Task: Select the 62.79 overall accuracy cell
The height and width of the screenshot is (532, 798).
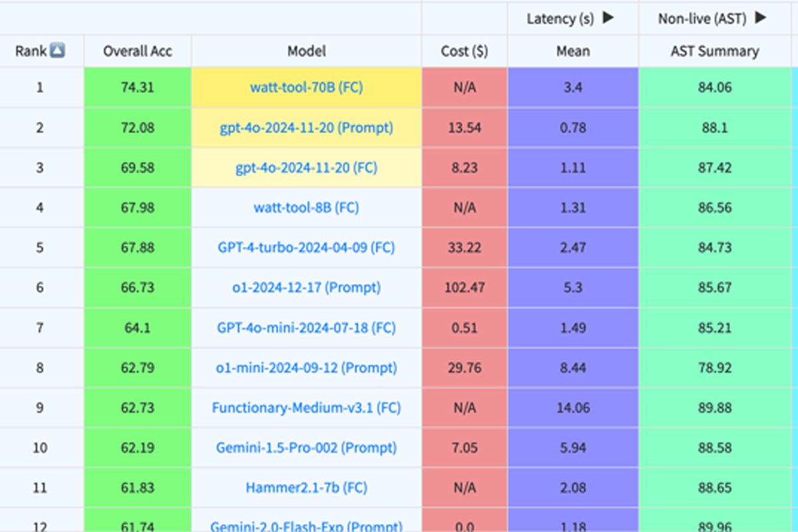Action: pyautogui.click(x=138, y=367)
